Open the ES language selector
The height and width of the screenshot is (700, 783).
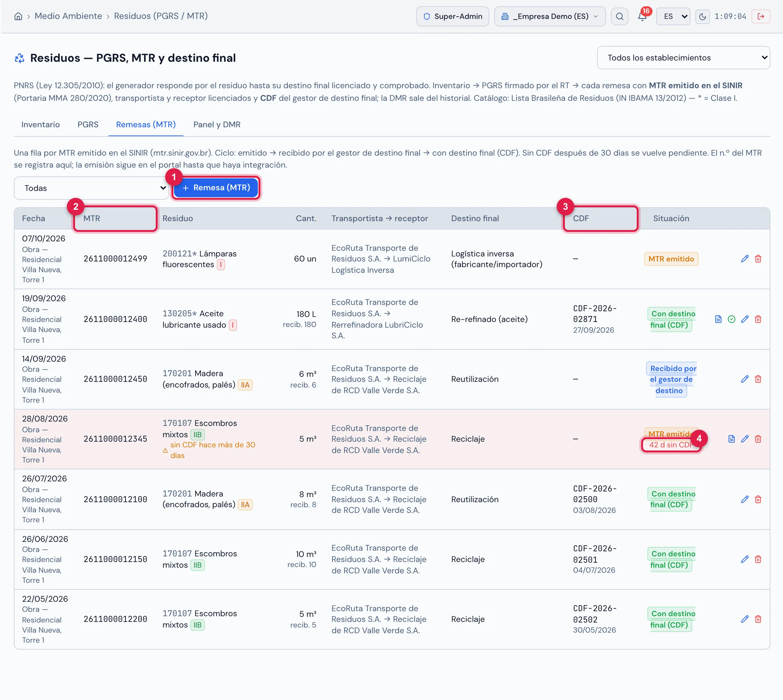(673, 16)
